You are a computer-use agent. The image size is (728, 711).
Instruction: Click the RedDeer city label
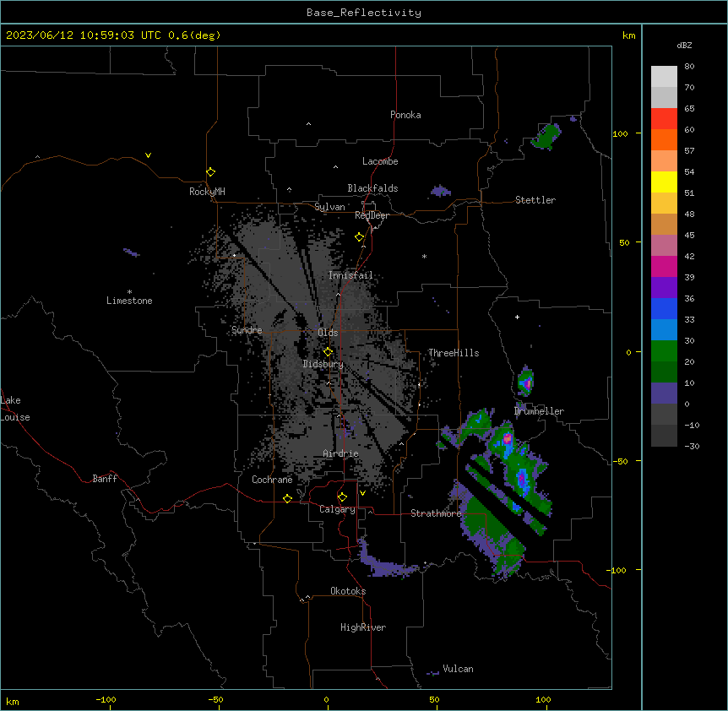click(372, 215)
